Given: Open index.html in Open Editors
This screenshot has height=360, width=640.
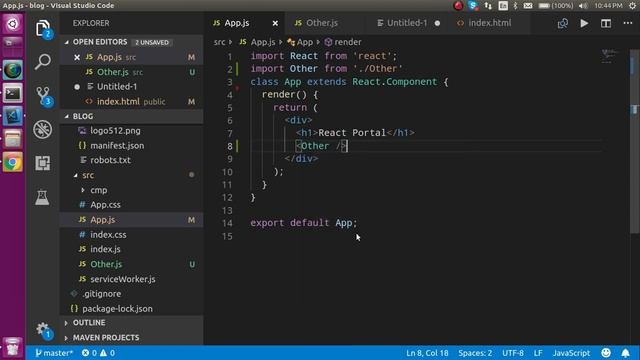Looking at the screenshot, I should click(131, 102).
